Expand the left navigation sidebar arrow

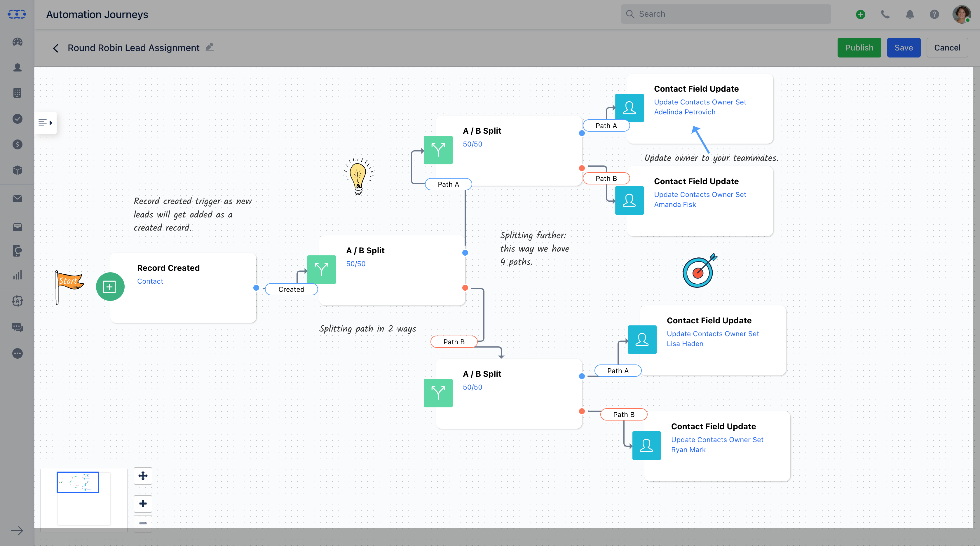tap(17, 531)
